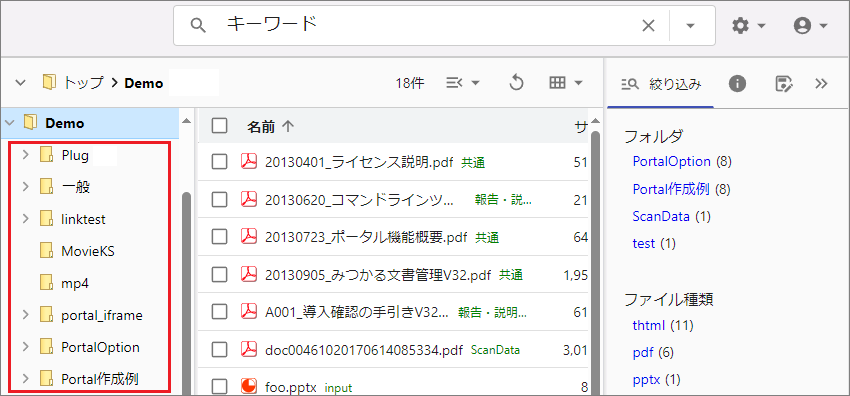Expand the 一般 folder
The width and height of the screenshot is (850, 396).
coord(25,187)
